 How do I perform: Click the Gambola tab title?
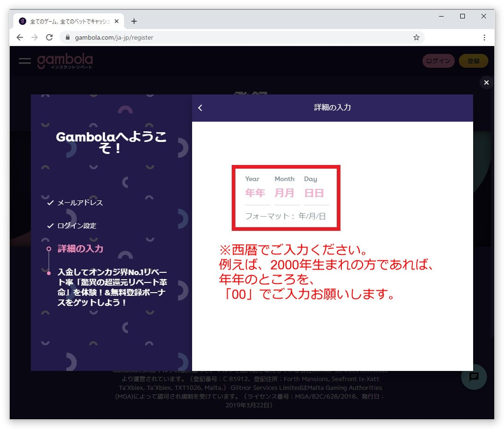[70, 21]
